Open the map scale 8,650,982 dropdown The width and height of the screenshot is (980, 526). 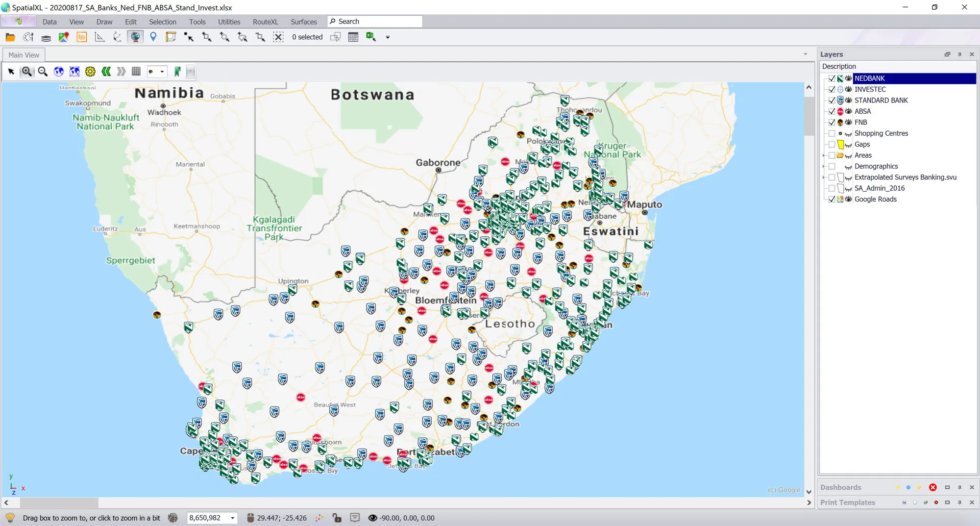(232, 518)
